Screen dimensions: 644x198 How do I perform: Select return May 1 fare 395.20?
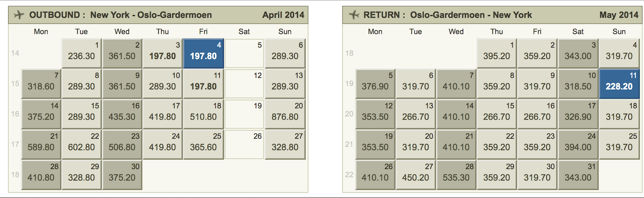point(497,53)
